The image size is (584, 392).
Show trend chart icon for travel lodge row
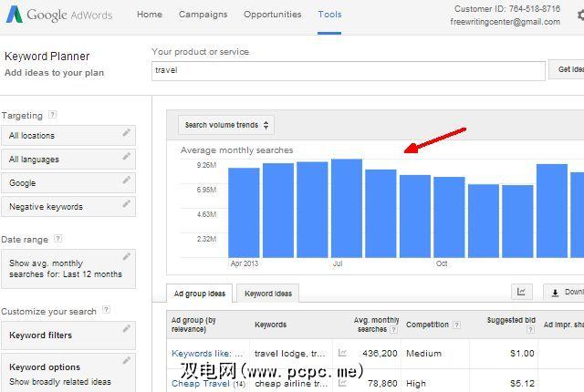click(342, 353)
